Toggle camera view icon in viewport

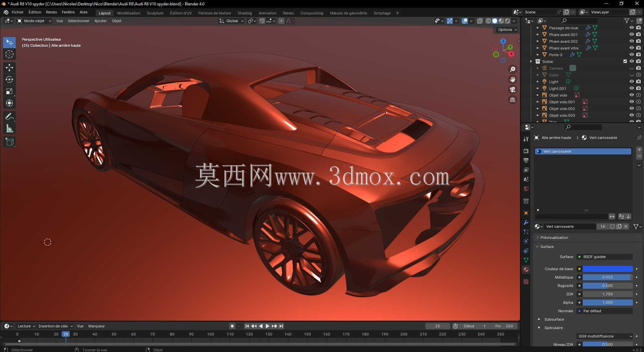coord(513,90)
